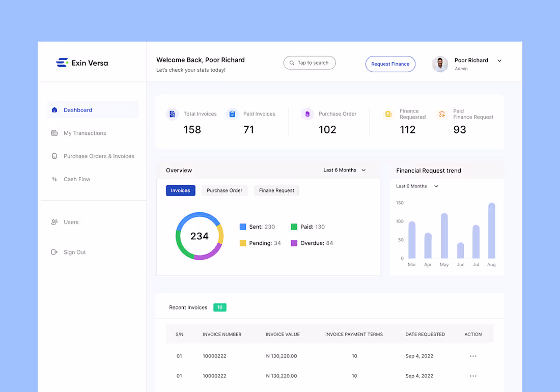Enable the Finane Request filter
This screenshot has height=392, width=560.
276,190
